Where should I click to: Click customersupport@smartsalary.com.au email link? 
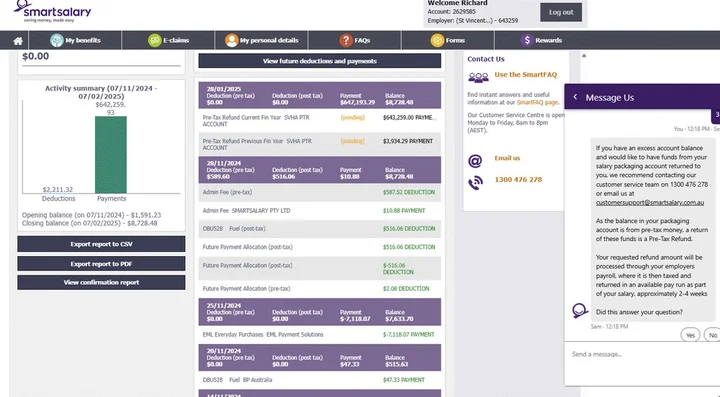(x=650, y=202)
